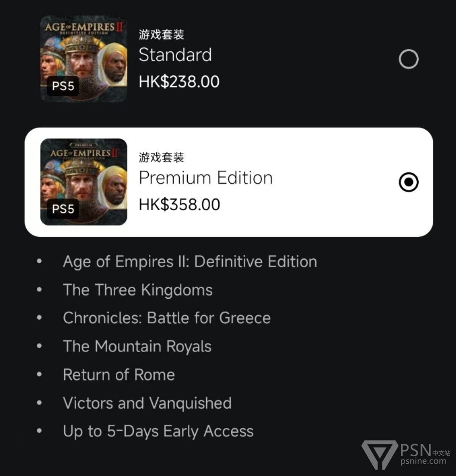Select the Premium Edition radio button
Image resolution: width=456 pixels, height=476 pixels.
[x=409, y=182]
